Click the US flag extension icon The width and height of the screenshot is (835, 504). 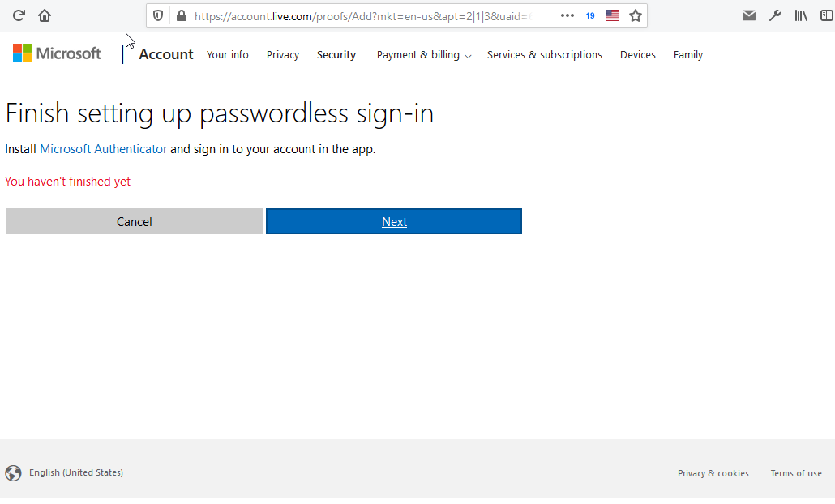coord(612,14)
